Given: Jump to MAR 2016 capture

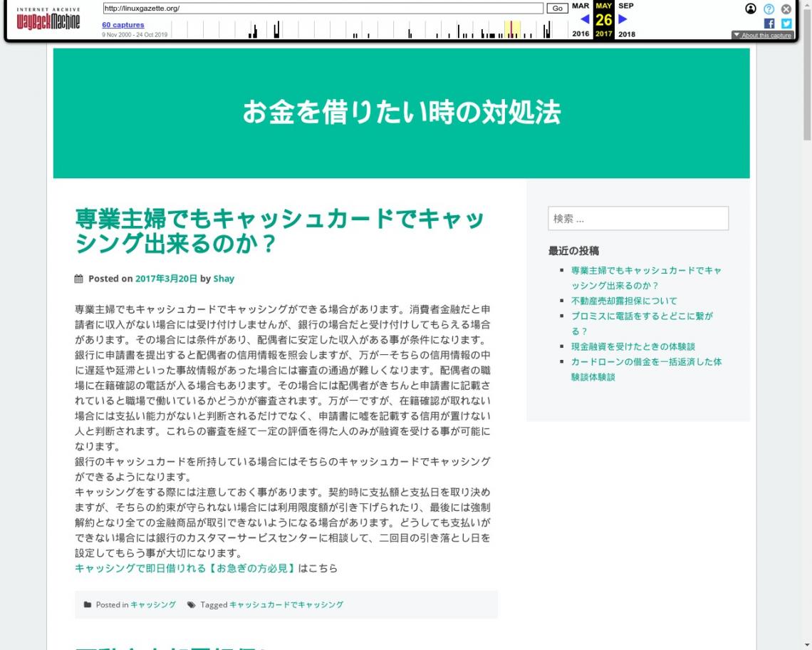Looking at the screenshot, I should pyautogui.click(x=581, y=6).
